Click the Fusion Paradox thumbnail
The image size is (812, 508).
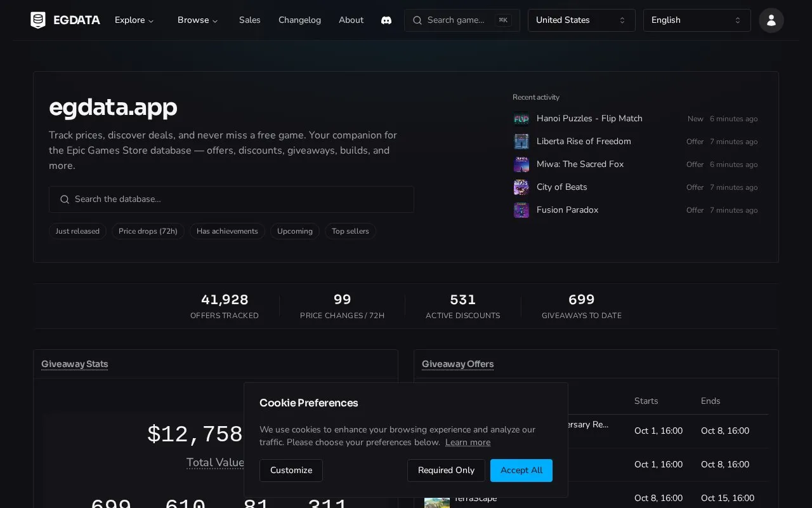[521, 210]
